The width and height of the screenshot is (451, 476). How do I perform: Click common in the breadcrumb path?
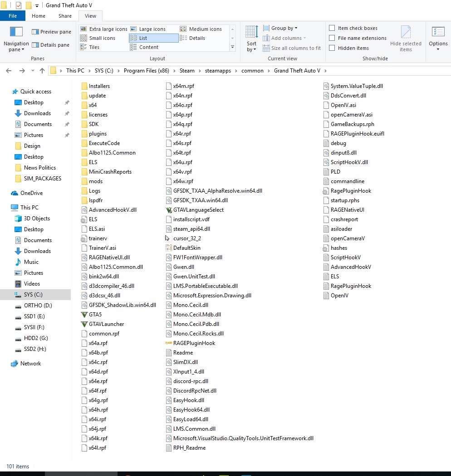point(252,71)
